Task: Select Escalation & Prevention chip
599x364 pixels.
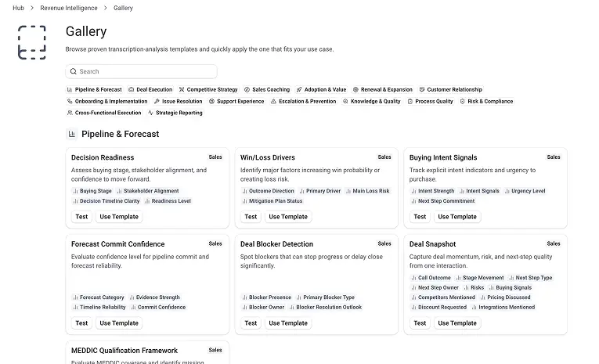Action: [x=304, y=101]
